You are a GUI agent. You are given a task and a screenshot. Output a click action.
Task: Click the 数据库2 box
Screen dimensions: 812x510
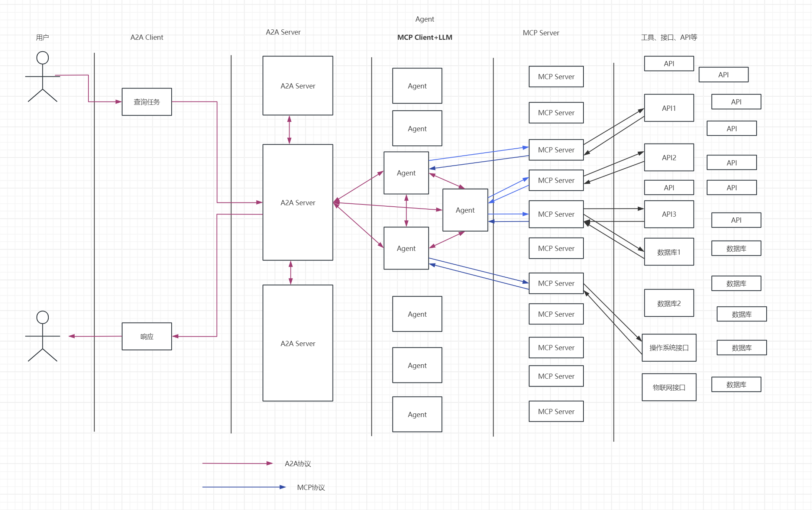coord(669,303)
